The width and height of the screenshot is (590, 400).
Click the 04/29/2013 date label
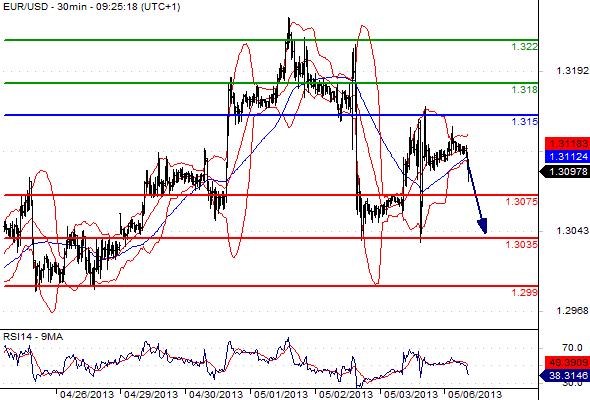pyautogui.click(x=151, y=395)
